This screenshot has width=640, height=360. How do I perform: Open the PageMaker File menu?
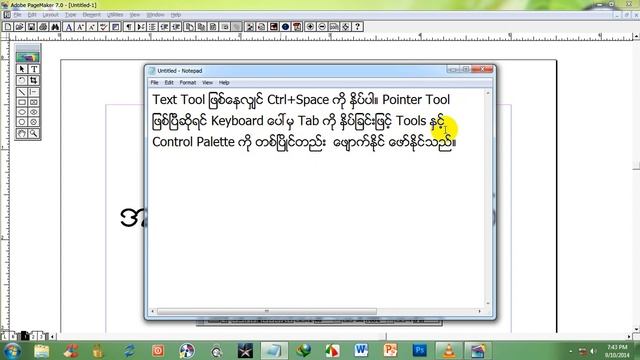17,15
